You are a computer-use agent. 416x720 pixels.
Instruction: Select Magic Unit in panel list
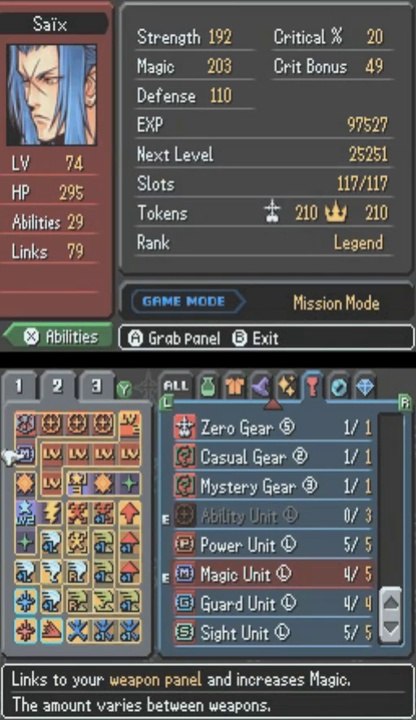pyautogui.click(x=274, y=574)
